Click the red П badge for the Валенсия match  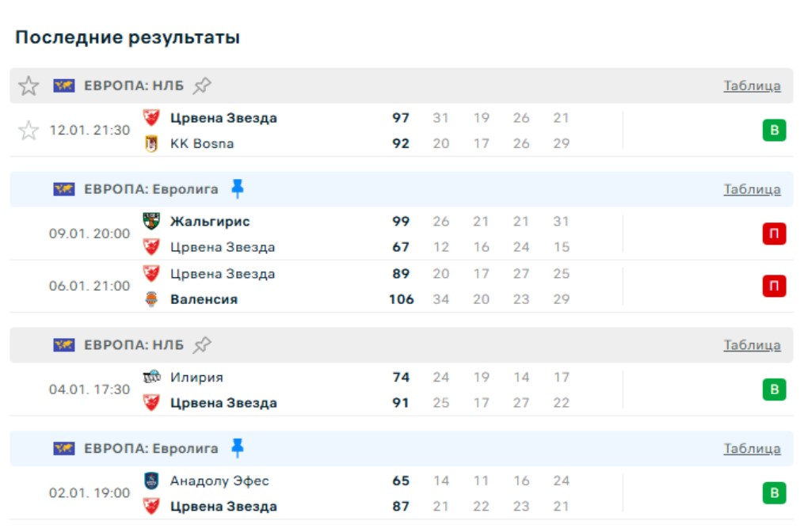point(774,286)
